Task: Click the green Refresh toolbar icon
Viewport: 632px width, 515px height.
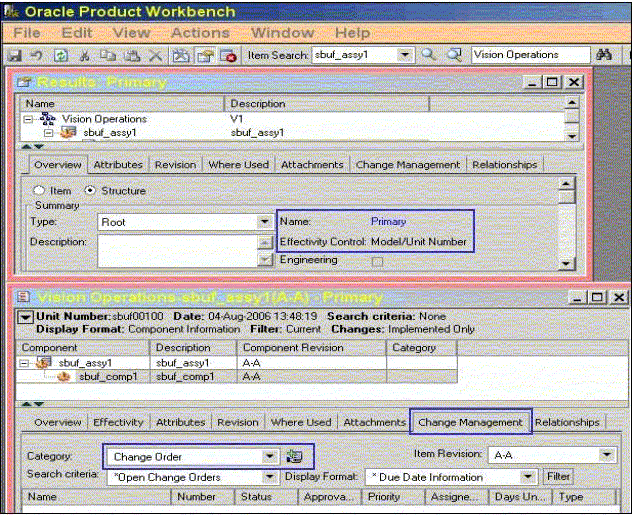Action: click(60, 55)
